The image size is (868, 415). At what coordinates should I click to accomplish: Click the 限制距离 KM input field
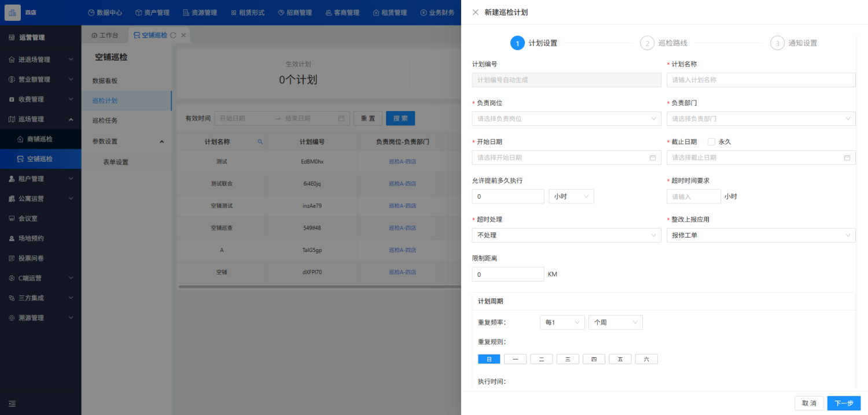[508, 274]
